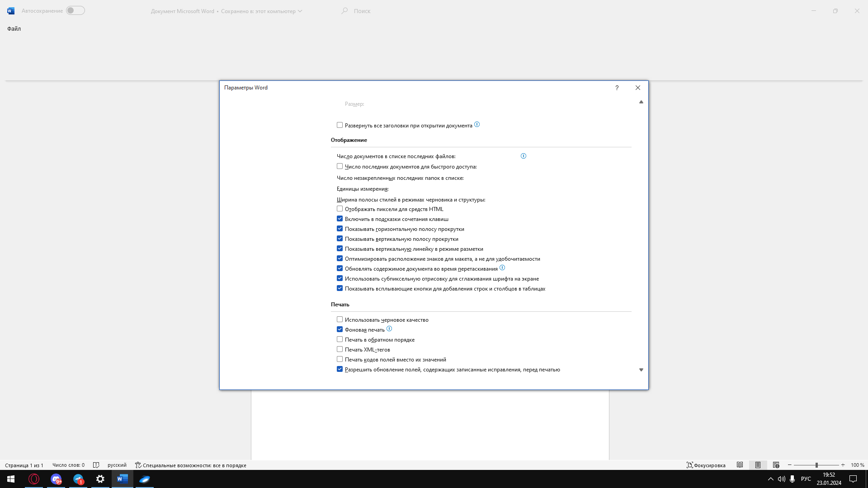Click РУС language indicator

pyautogui.click(x=806, y=479)
